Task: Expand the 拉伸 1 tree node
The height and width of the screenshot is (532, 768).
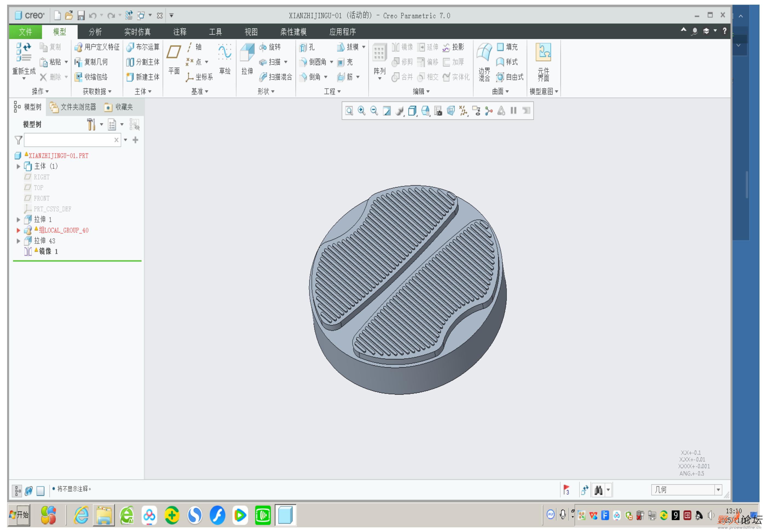Action: click(18, 220)
